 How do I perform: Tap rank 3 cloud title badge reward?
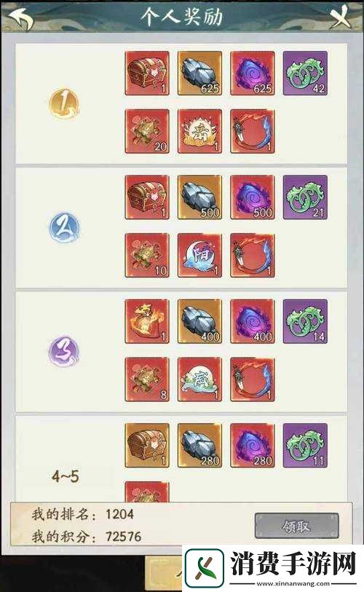(199, 379)
